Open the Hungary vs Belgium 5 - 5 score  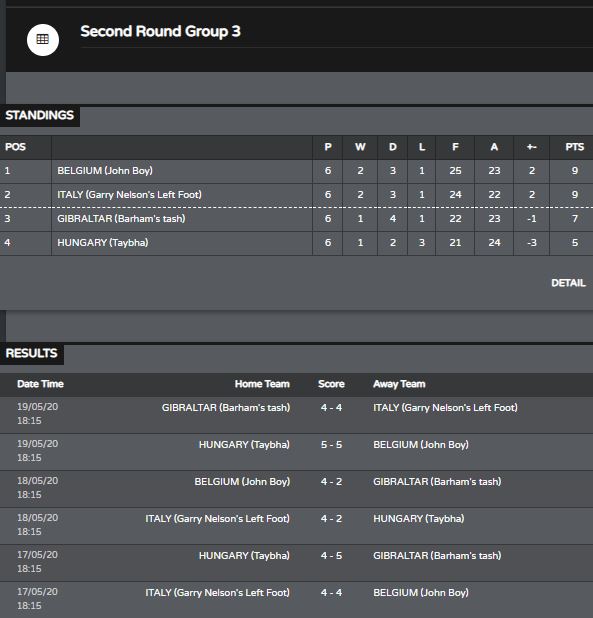point(331,445)
